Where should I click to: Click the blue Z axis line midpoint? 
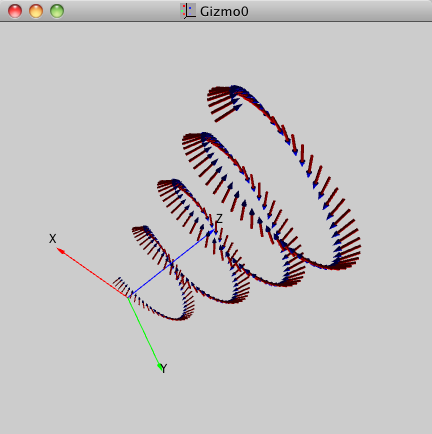pos(171,263)
